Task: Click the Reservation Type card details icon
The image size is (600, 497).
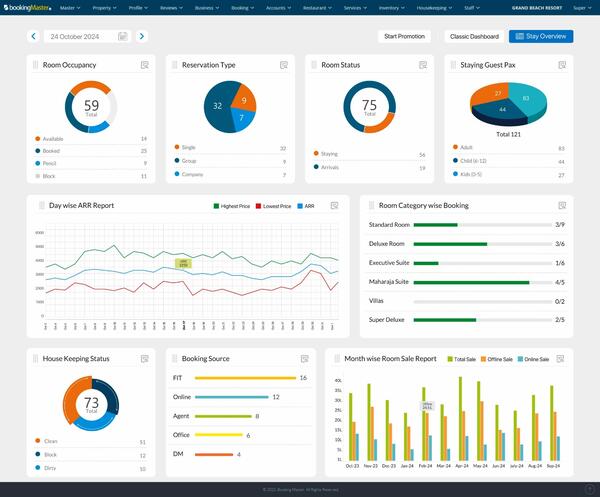Action: pyautogui.click(x=284, y=65)
